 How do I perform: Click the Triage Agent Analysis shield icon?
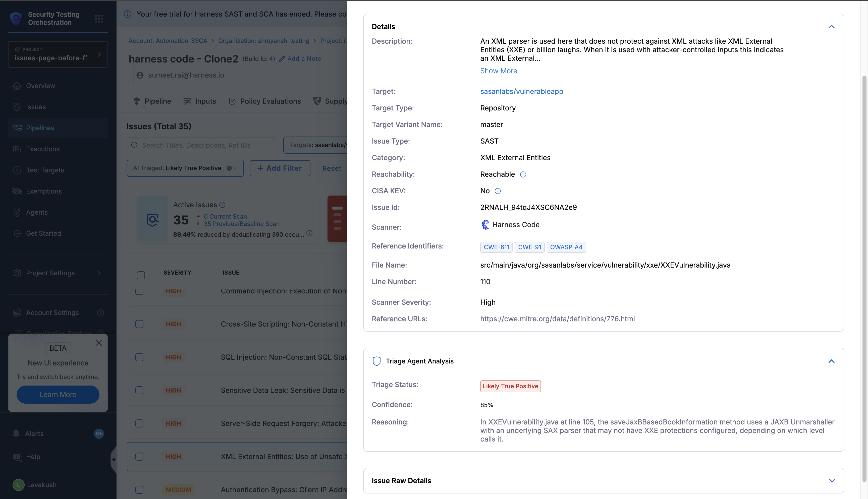[x=376, y=361]
